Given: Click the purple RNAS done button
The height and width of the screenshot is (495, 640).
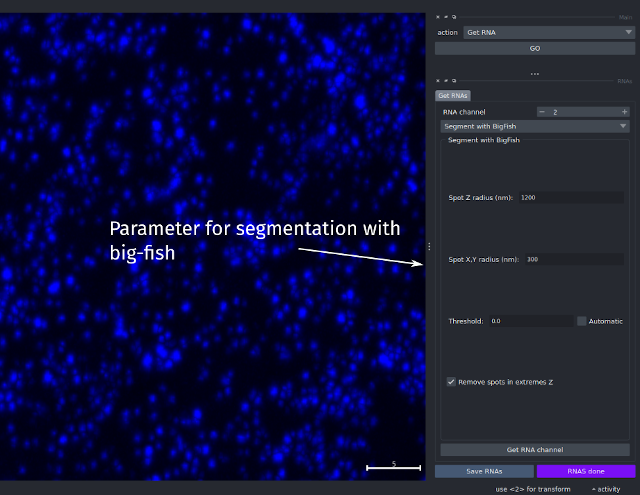Looking at the screenshot, I should pyautogui.click(x=586, y=471).
